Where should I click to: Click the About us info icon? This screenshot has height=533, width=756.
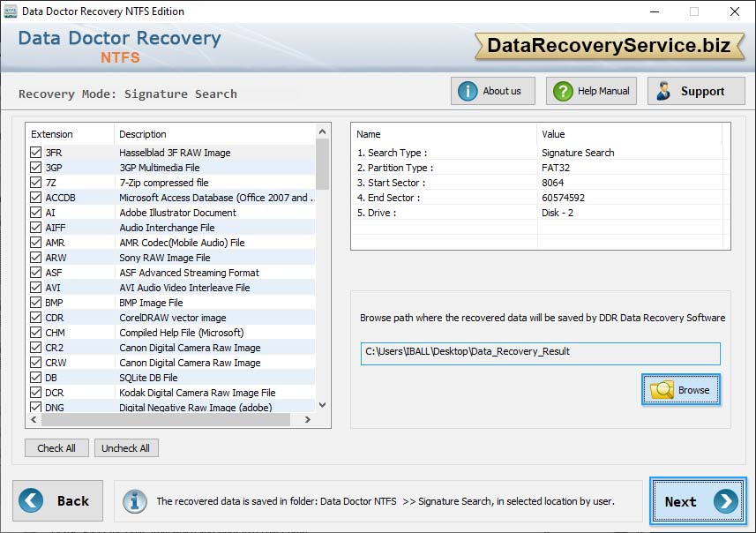point(468,91)
